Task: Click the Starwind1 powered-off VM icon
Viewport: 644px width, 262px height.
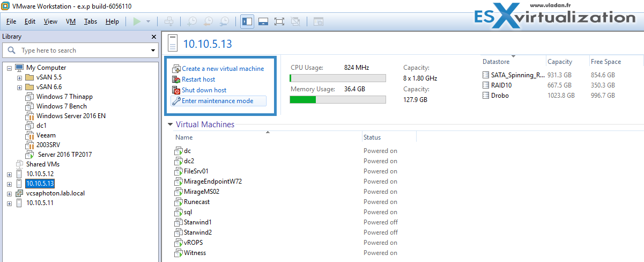Action: 179,222
